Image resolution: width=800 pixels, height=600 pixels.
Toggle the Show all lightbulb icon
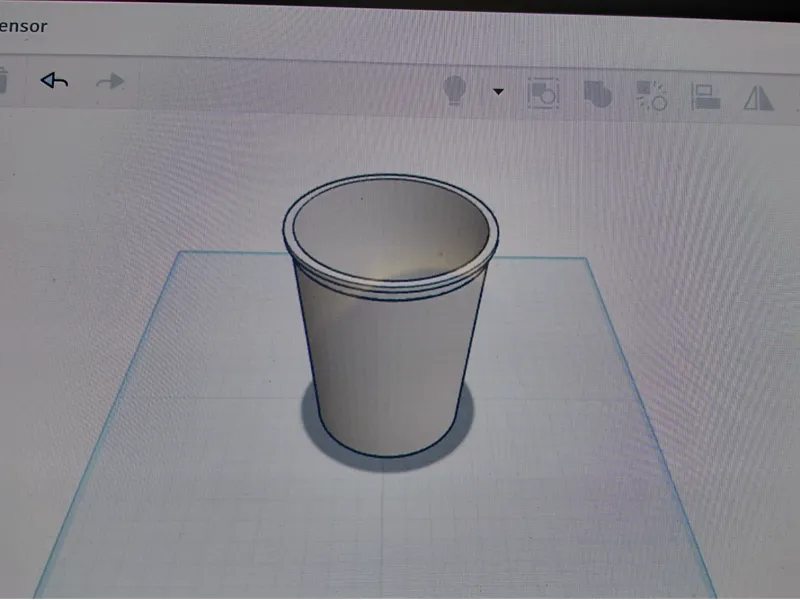pyautogui.click(x=455, y=91)
